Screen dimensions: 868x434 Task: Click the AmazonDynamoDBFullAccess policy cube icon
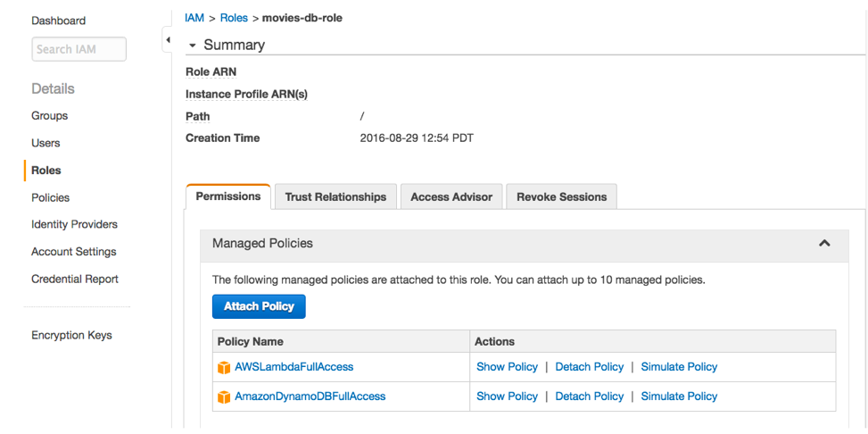(x=224, y=396)
